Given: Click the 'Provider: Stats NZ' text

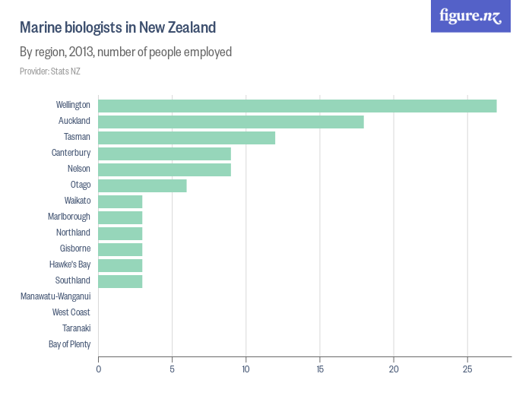Looking at the screenshot, I should [50, 71].
